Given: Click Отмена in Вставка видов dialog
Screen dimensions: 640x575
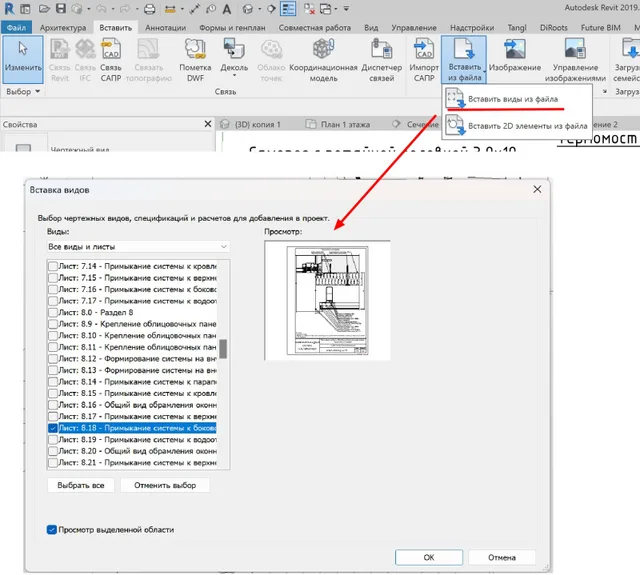Looking at the screenshot, I should [x=502, y=557].
